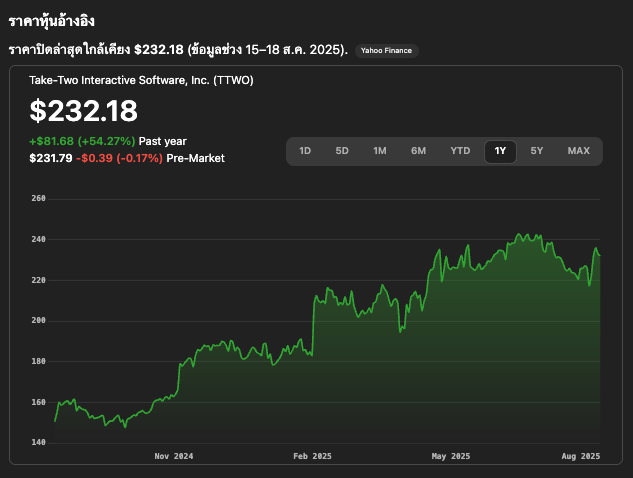Switch chart to 1M range
633x478 pixels.
(379, 151)
